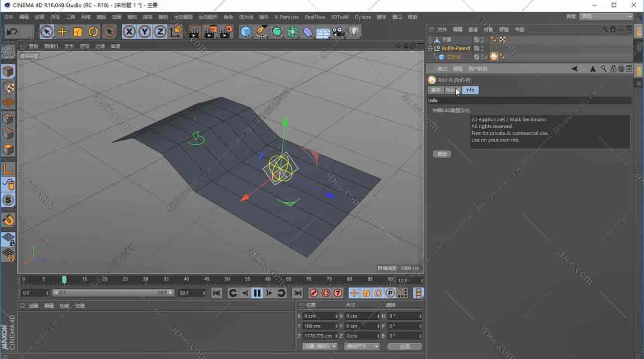644x359 pixels.
Task: Toggle the Roll-It tag checkbox on the cube
Action: coord(494,57)
